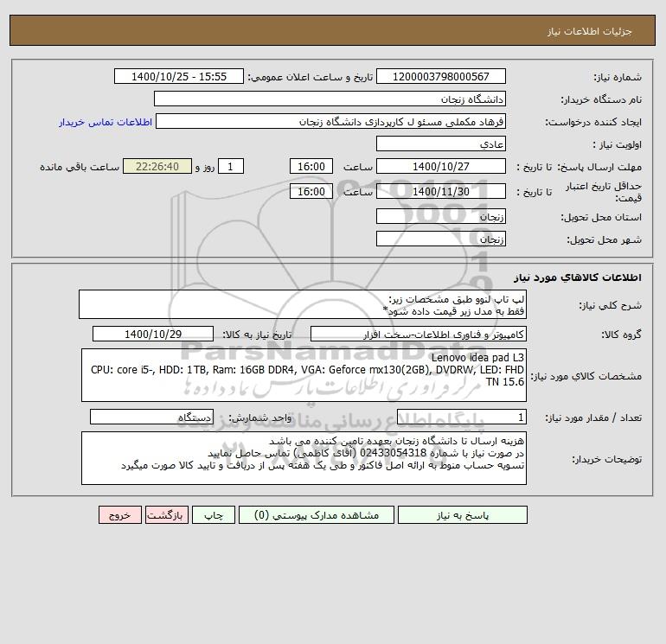The width and height of the screenshot is (666, 644).
Task: Click the 'بازگشت' back button
Action: (x=166, y=515)
